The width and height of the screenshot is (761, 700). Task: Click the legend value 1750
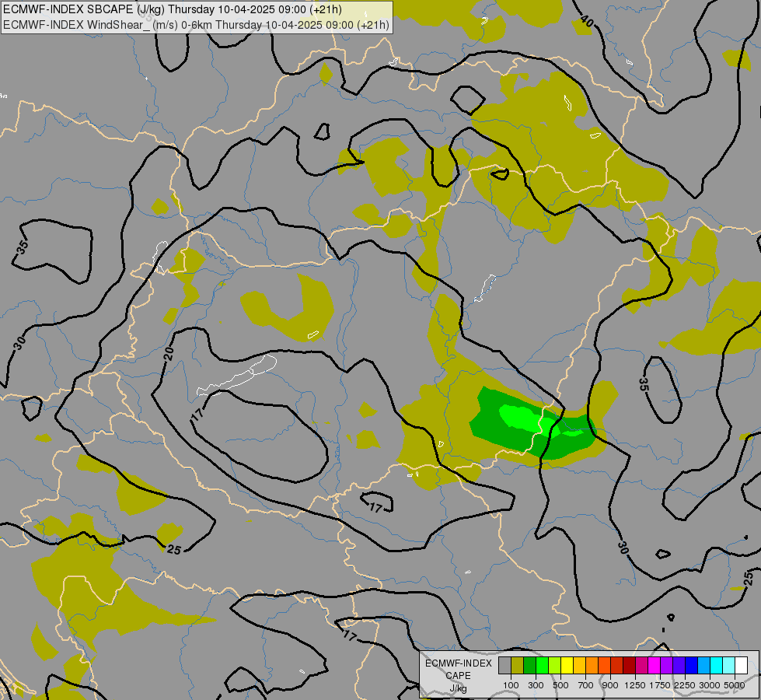660,685
